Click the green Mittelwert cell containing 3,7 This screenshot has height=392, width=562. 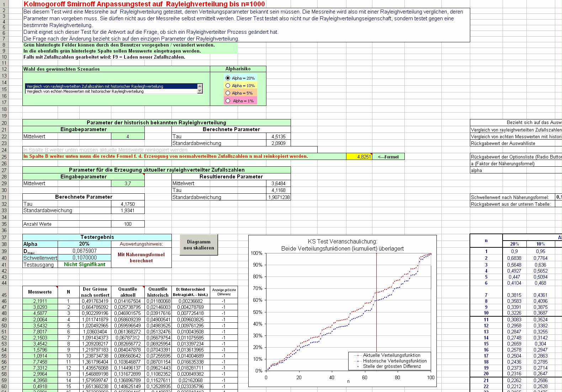coord(128,184)
